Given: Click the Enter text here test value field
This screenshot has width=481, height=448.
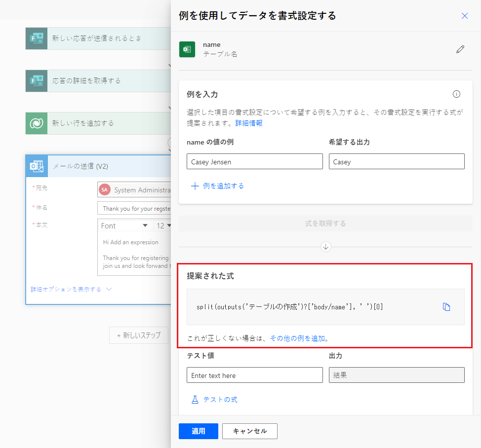Looking at the screenshot, I should tap(254, 375).
